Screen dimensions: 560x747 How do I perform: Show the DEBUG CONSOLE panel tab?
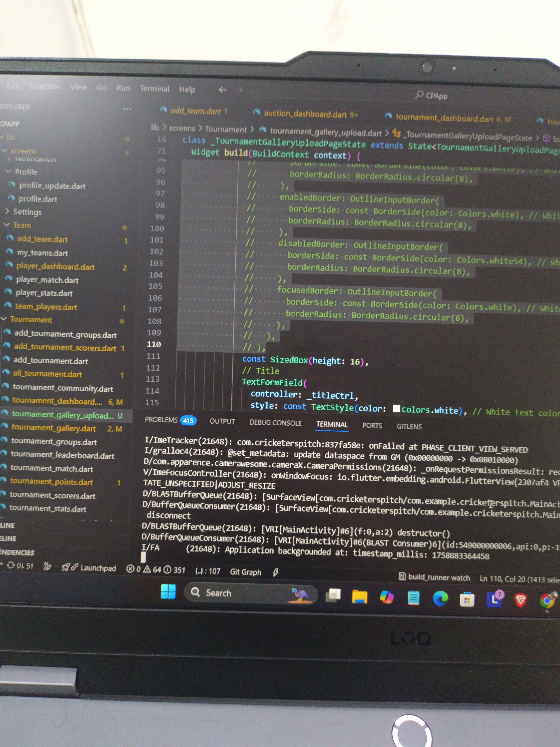275,423
